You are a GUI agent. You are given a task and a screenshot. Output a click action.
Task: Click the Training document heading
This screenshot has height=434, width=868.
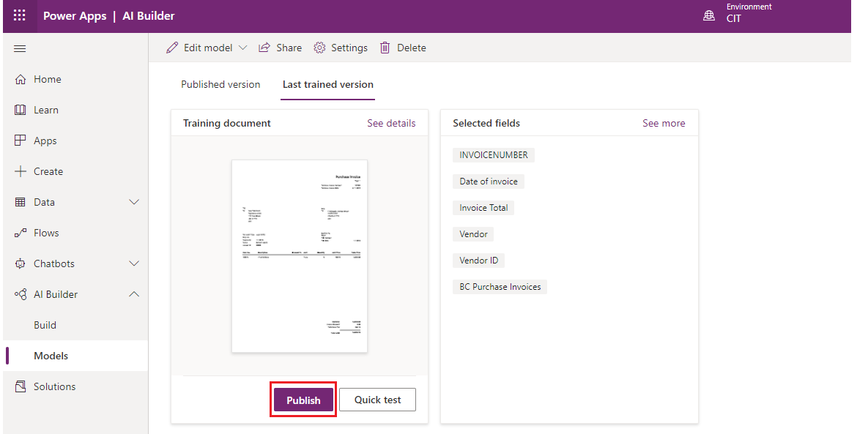point(227,123)
